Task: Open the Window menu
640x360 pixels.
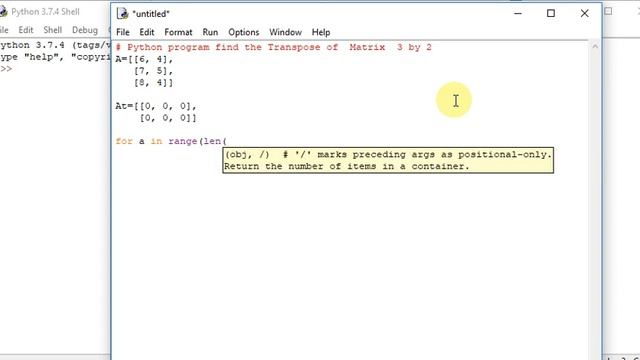Action: coord(285,32)
